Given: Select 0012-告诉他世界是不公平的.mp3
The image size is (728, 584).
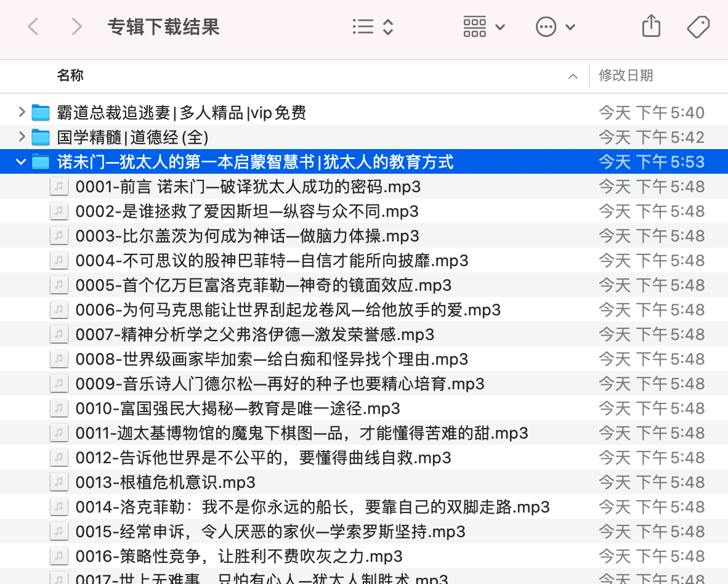Looking at the screenshot, I should [x=263, y=457].
